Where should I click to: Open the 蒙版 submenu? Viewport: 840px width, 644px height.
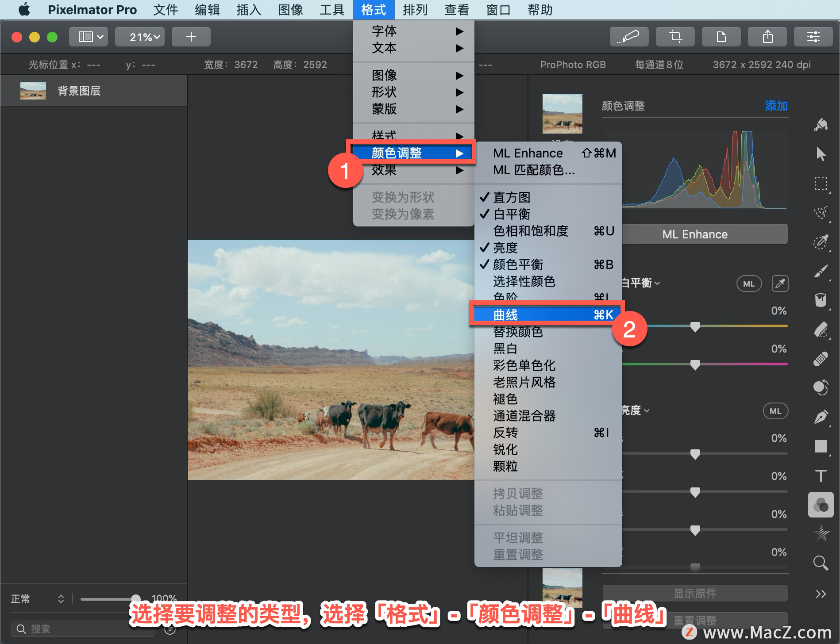414,109
